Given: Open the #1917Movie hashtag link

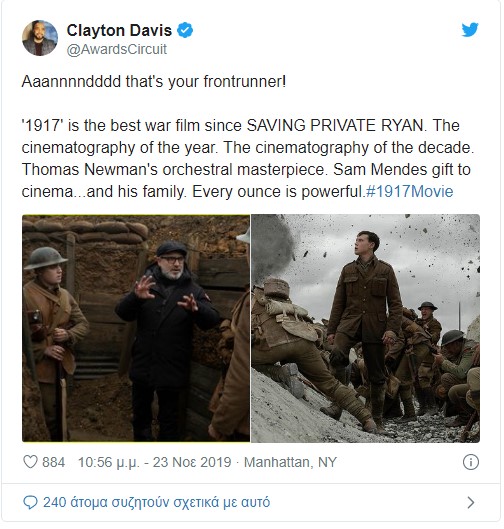Looking at the screenshot, I should click(410, 192).
